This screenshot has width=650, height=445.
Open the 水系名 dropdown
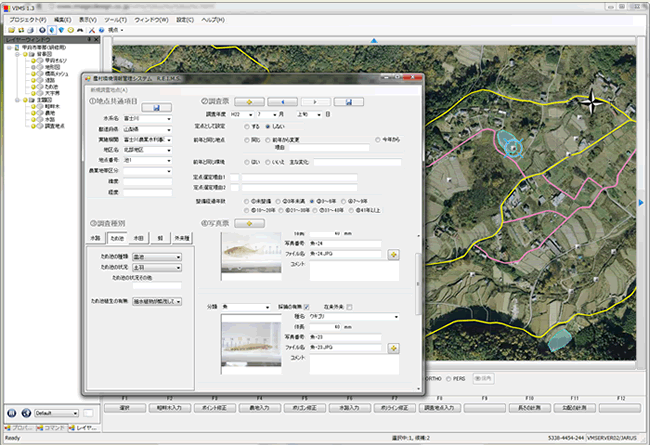pyautogui.click(x=169, y=118)
